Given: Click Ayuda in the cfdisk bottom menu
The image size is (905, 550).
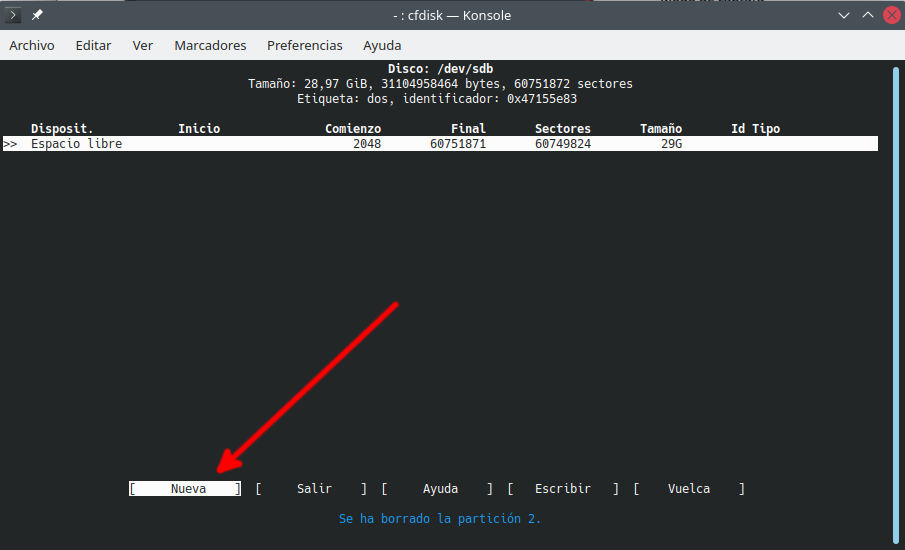Looking at the screenshot, I should (440, 489).
